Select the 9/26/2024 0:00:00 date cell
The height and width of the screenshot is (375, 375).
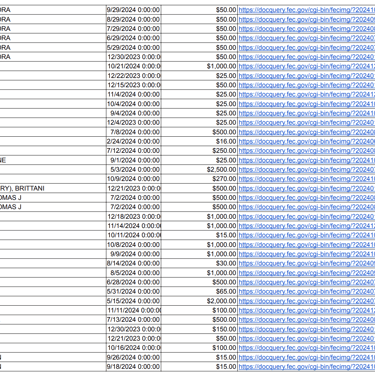click(134, 357)
